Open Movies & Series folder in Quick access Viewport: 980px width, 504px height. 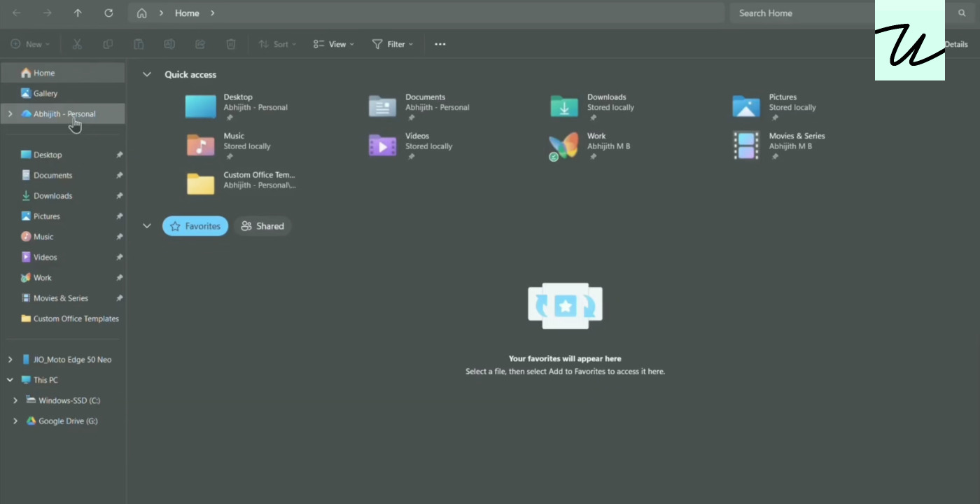click(x=778, y=146)
